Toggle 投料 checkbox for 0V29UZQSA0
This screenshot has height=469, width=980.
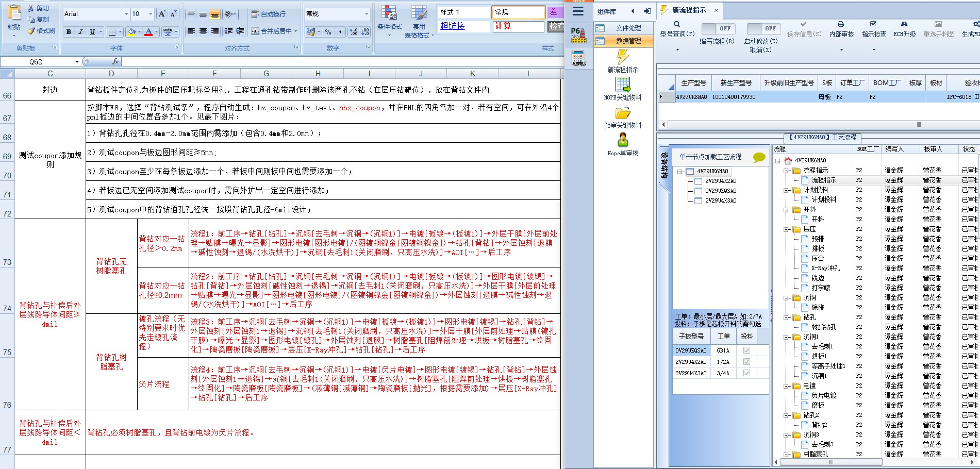tap(746, 350)
